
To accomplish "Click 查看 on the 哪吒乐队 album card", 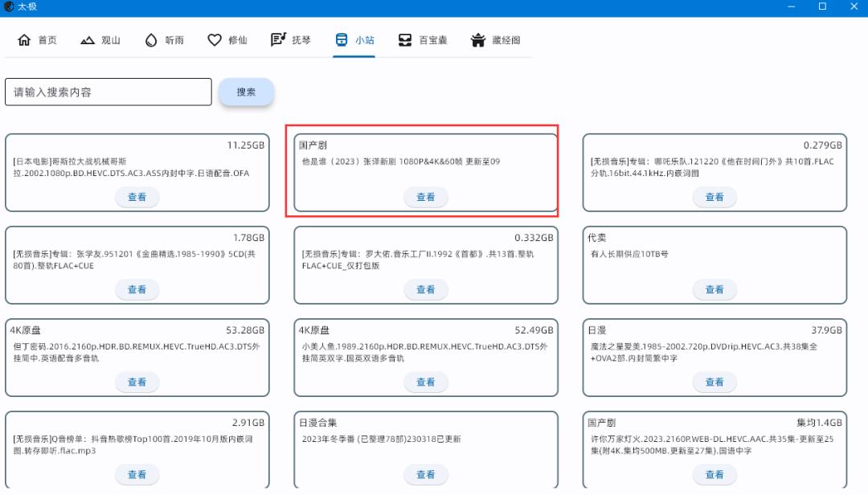I will 714,197.
